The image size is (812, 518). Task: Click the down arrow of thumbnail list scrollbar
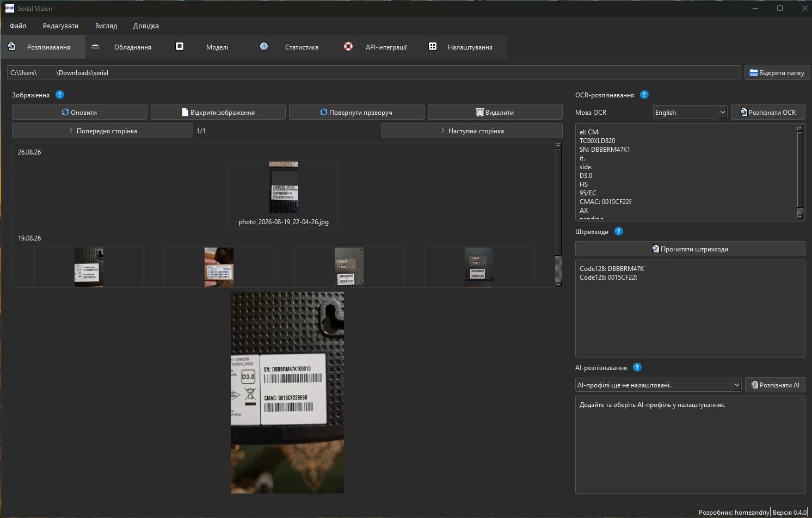(x=558, y=284)
